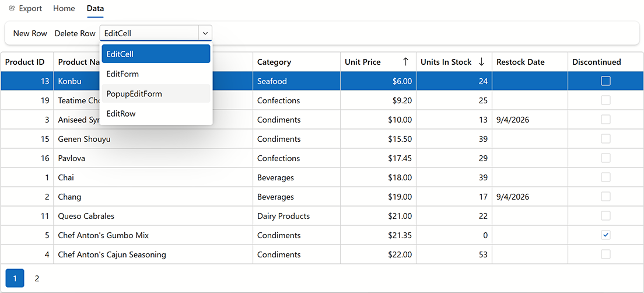Click the Unit Price ascending sort arrow
This screenshot has width=644, height=293.
click(405, 62)
